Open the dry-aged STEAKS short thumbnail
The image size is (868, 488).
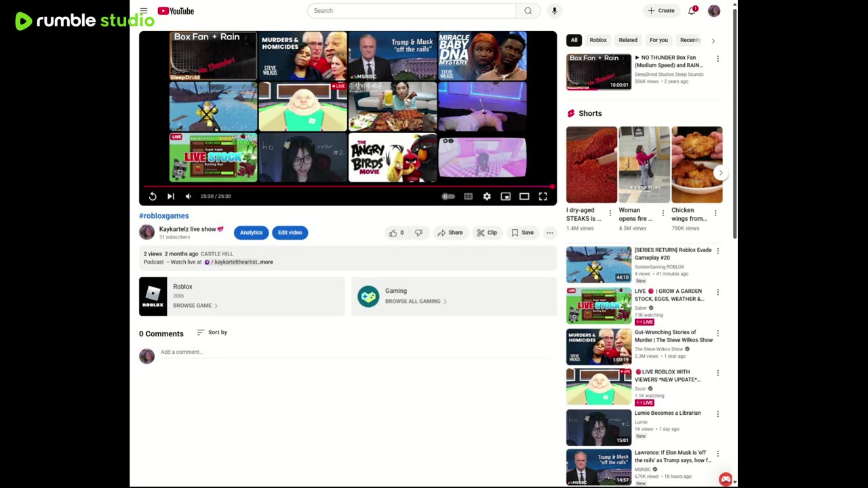click(592, 165)
